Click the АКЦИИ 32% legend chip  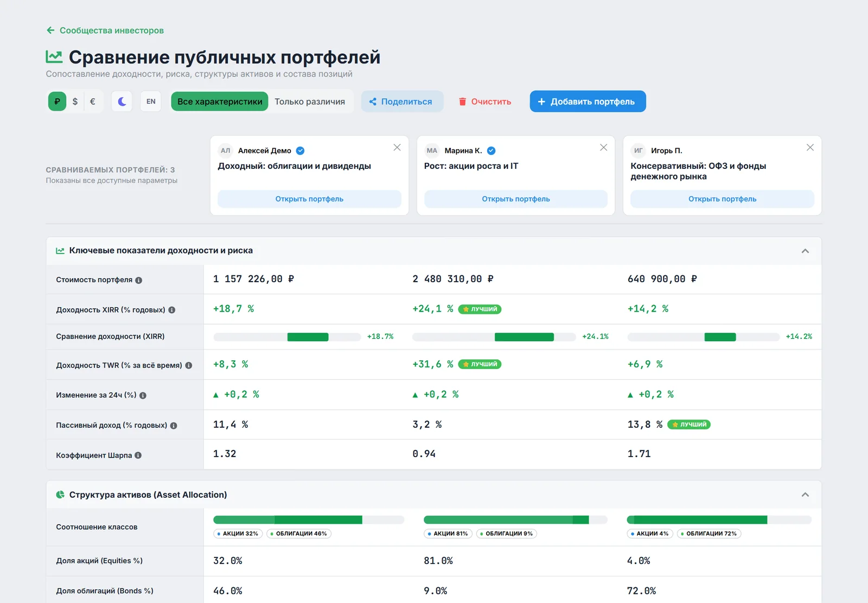coord(238,534)
